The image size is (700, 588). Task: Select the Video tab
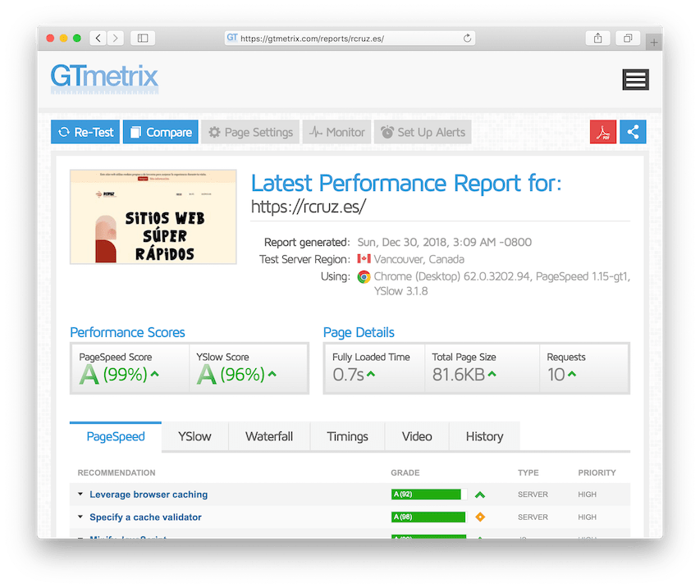[x=417, y=436]
